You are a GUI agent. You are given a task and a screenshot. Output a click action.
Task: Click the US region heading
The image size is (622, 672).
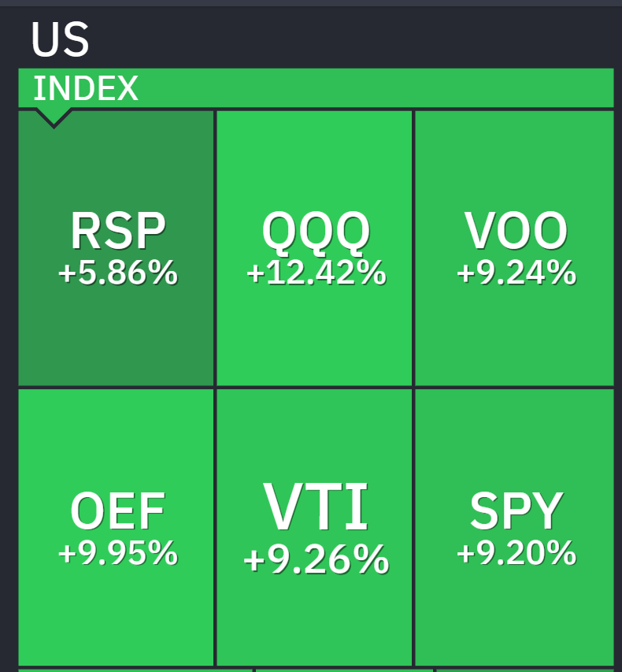60,39
